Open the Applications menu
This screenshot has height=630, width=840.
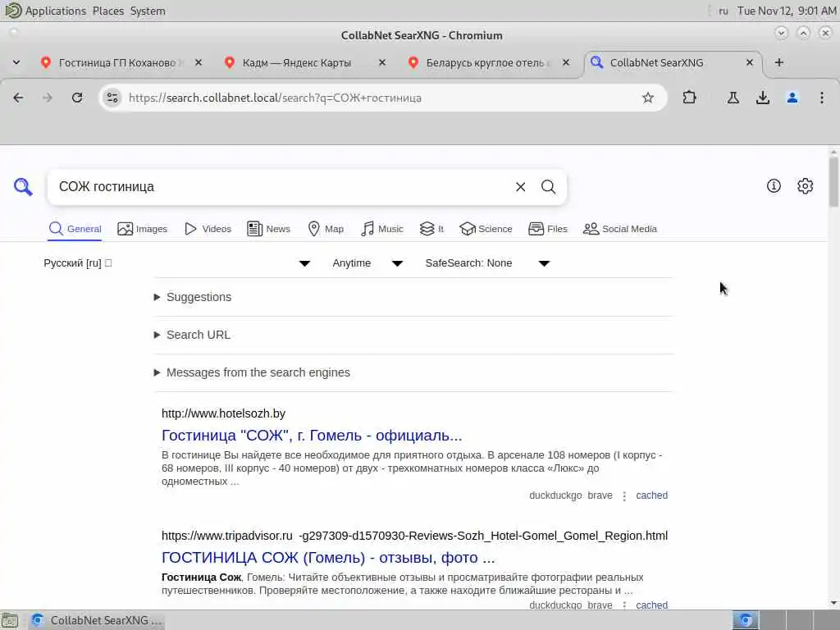coord(46,11)
